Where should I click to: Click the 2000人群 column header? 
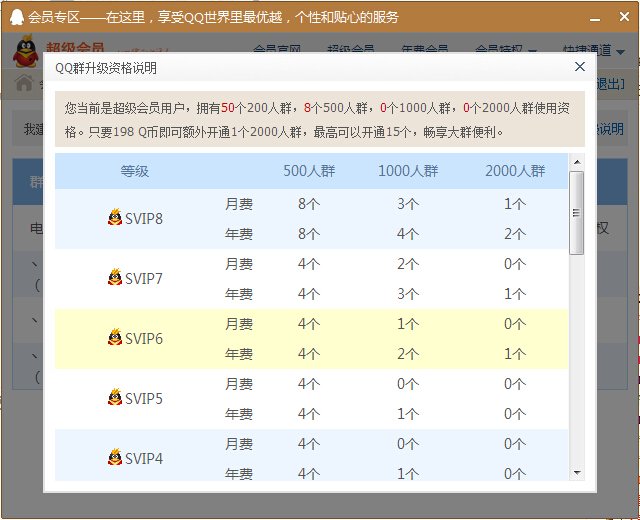[515, 171]
